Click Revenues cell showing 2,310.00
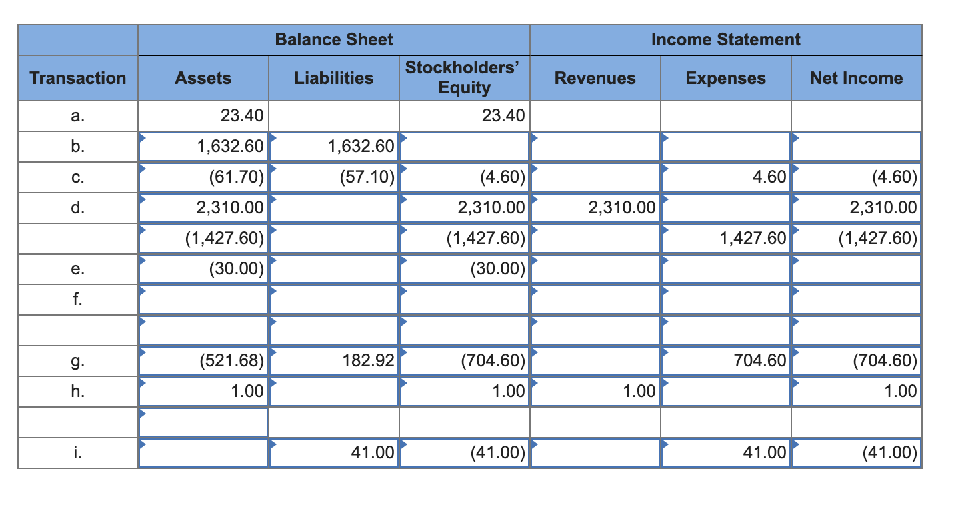980x517 pixels. (595, 207)
